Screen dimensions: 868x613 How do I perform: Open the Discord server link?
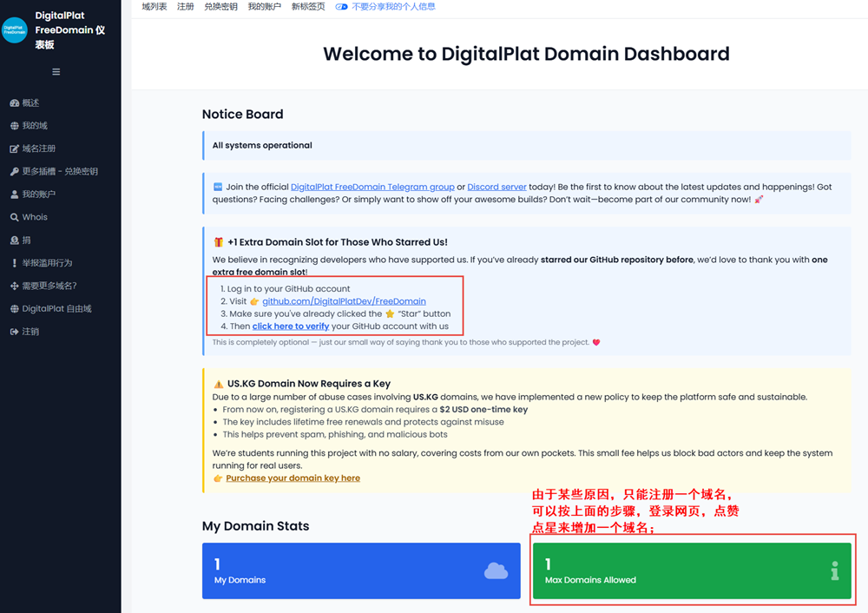pos(496,188)
